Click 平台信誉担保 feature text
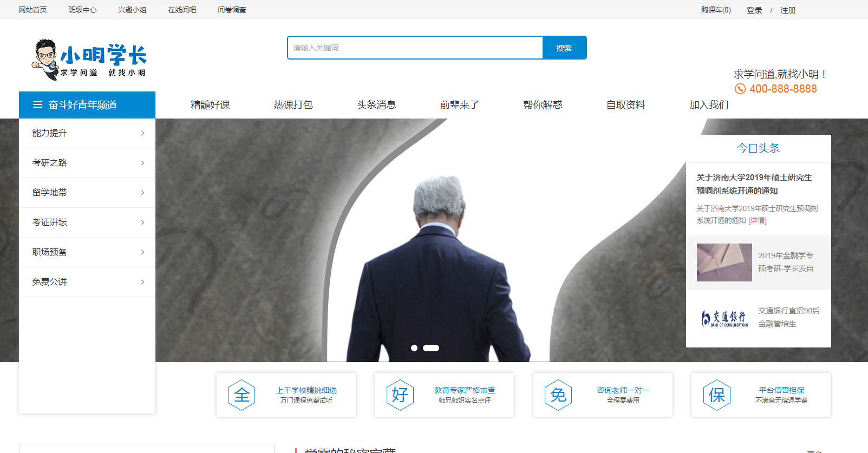Viewport: 868px width, 453px height. (781, 390)
